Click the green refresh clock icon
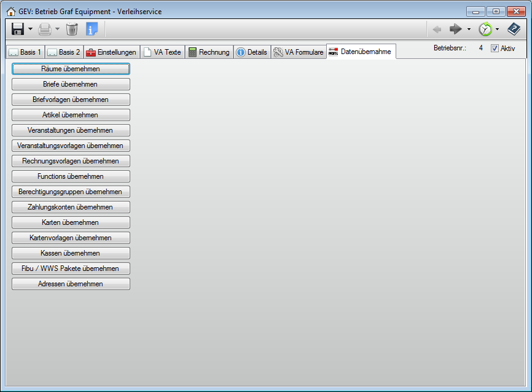Screen dimensions: 532x392 [x=485, y=28]
